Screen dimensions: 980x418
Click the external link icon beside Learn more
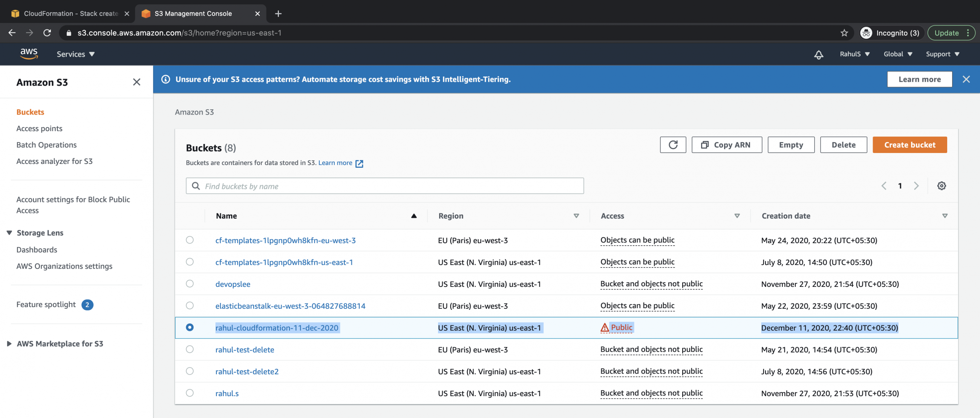click(x=359, y=164)
